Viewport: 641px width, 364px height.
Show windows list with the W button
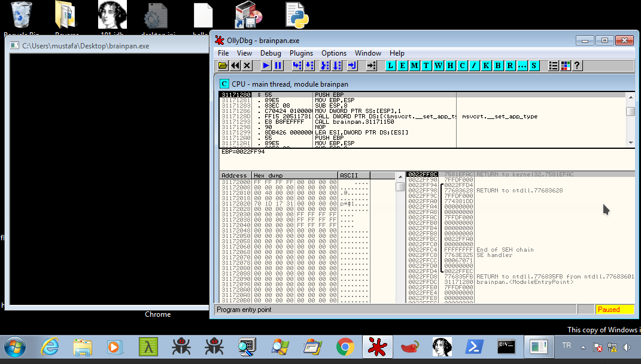pyautogui.click(x=438, y=66)
